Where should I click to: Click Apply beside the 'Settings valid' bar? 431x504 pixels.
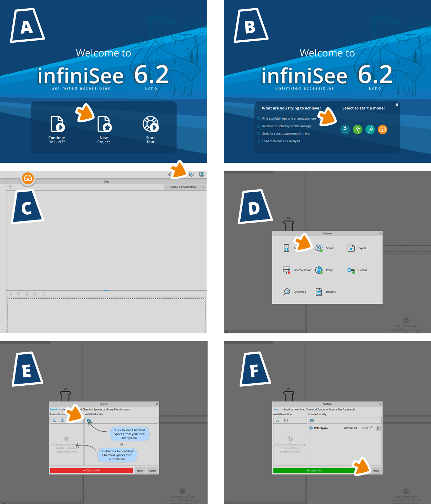click(x=376, y=471)
